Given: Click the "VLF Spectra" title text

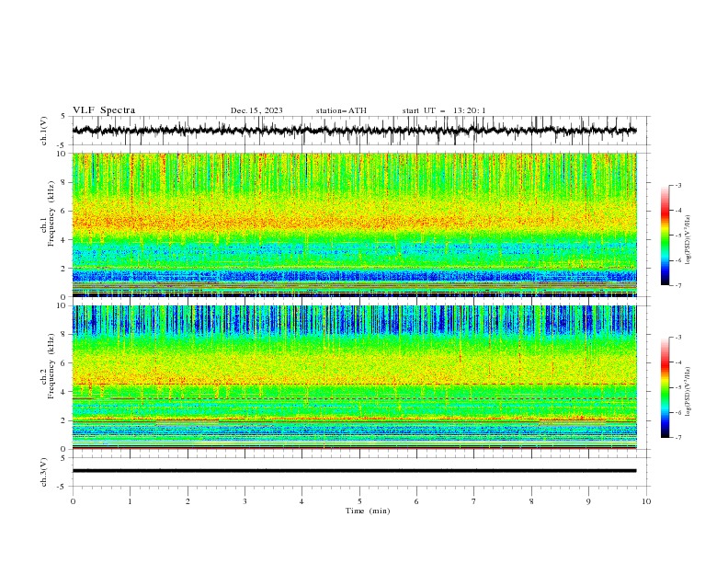Looking at the screenshot, I should click(x=104, y=110).
